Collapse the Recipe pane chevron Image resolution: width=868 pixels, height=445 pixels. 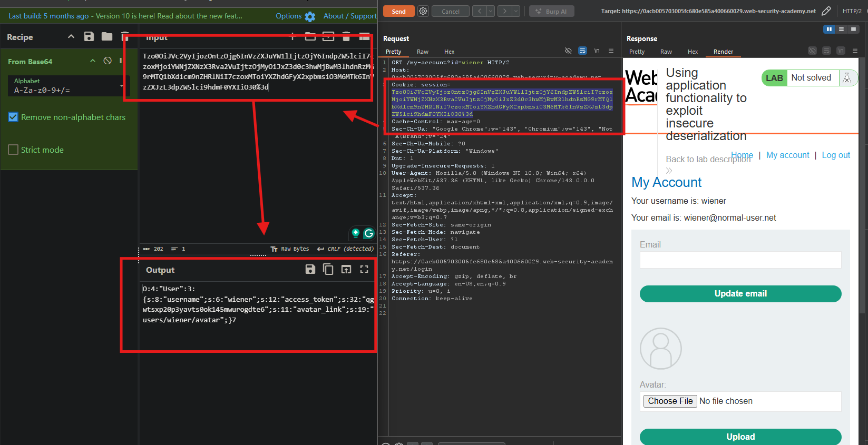click(71, 36)
